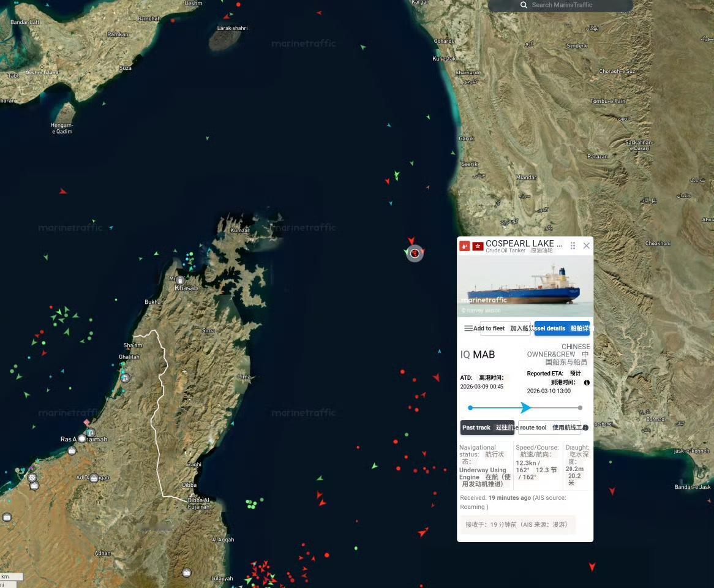Click the map scale km indicator
Image resolution: width=714 pixels, height=588 pixels.
click(11, 576)
